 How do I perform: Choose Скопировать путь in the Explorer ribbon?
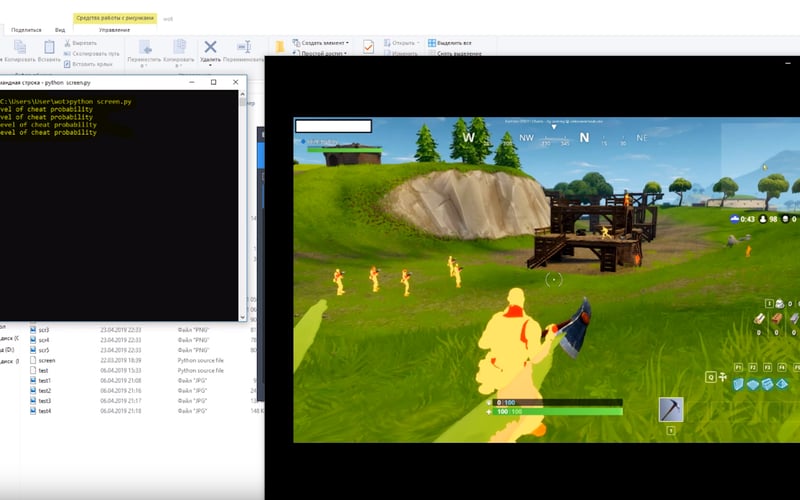pos(91,54)
